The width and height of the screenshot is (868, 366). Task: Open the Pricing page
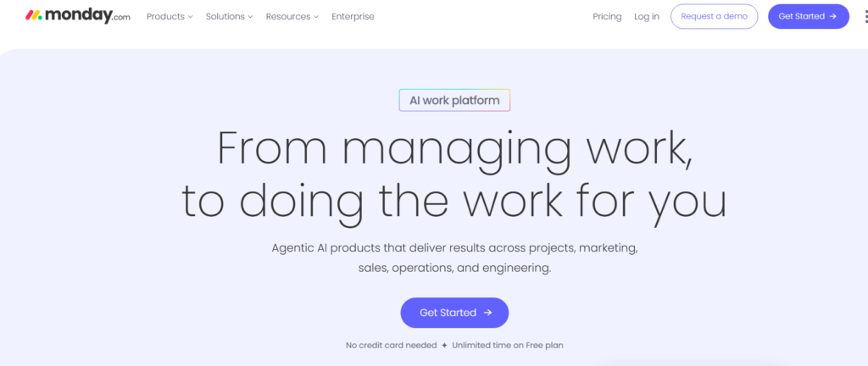[607, 16]
